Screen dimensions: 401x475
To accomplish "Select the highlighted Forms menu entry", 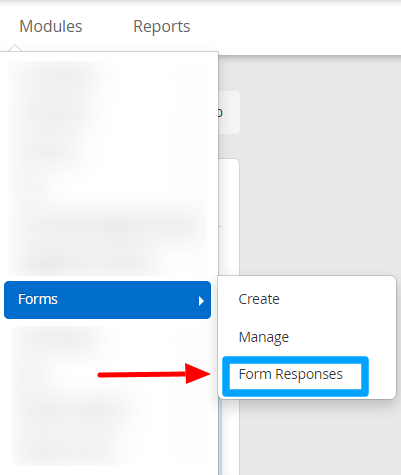I will coord(107,300).
